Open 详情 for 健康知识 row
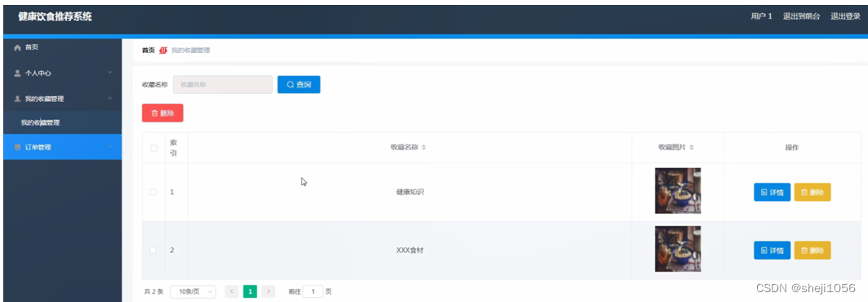 (x=772, y=193)
